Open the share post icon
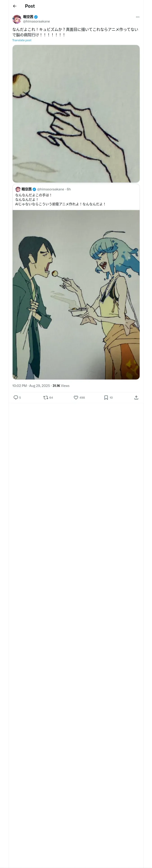This screenshot has height=868, width=152. tap(136, 398)
